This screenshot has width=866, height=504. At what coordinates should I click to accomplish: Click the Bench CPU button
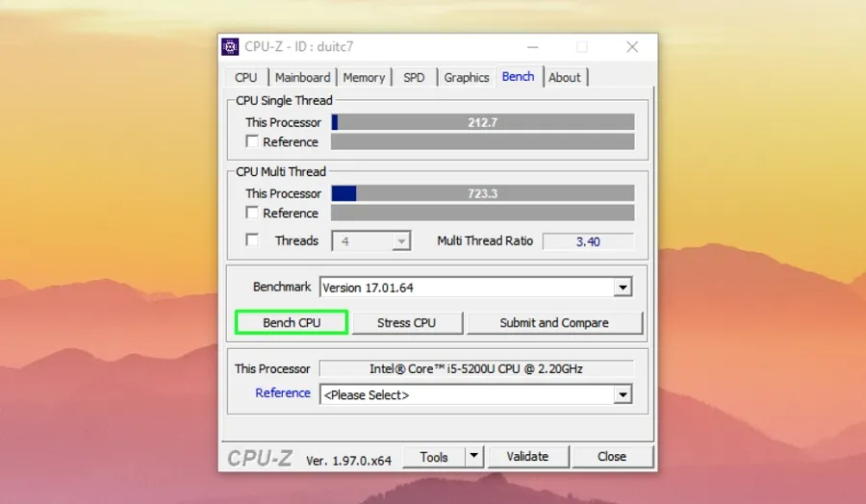(292, 322)
